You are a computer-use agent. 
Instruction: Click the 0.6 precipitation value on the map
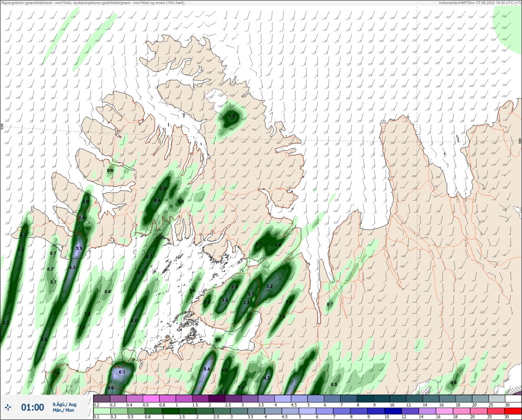(108, 292)
